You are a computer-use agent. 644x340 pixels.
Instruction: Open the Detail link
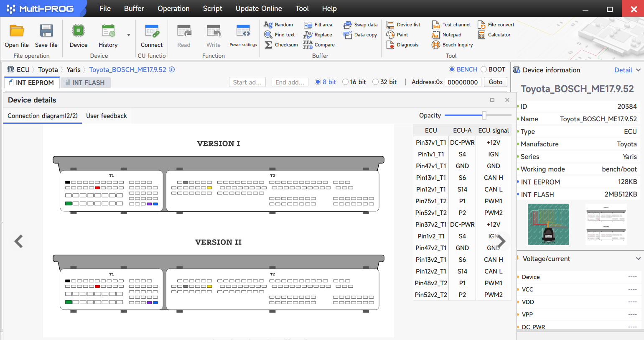click(623, 70)
